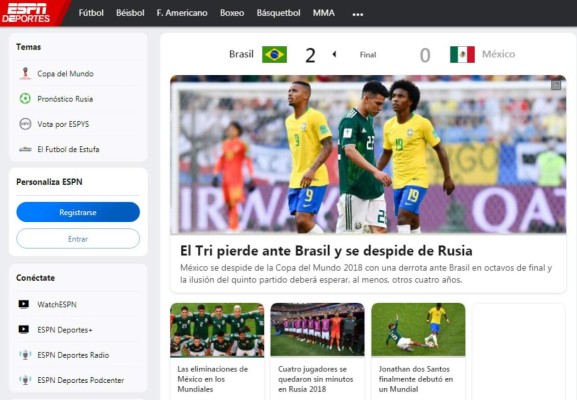Click the Entrar button
577x400 pixels.
(78, 238)
